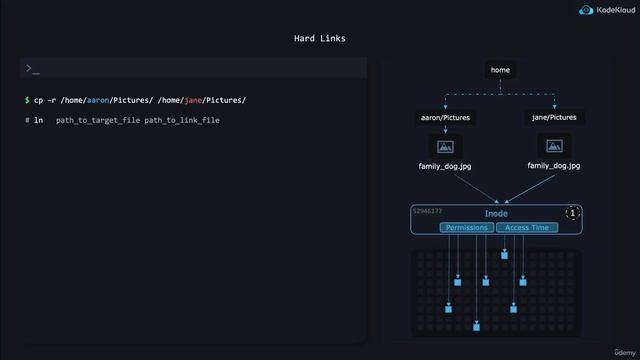The height and width of the screenshot is (360, 640).
Task: Click the family_dog.jpg label under jane/Pictures
Action: (554, 165)
